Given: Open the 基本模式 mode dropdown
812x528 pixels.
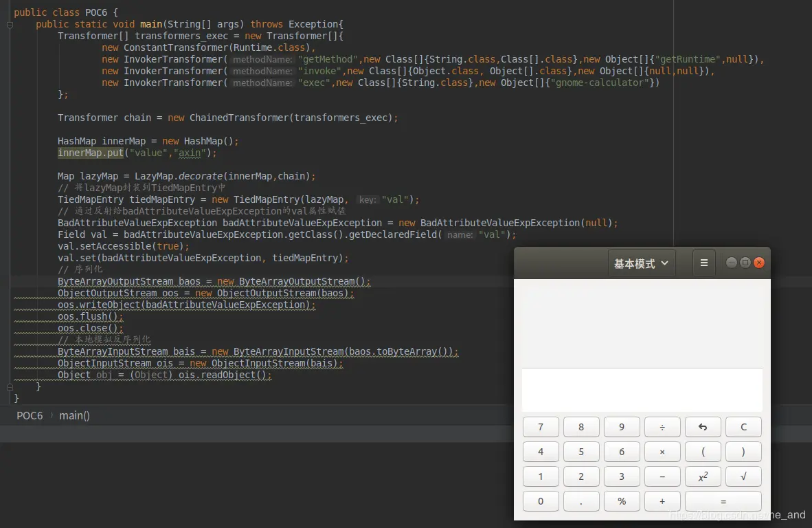Looking at the screenshot, I should (x=641, y=263).
